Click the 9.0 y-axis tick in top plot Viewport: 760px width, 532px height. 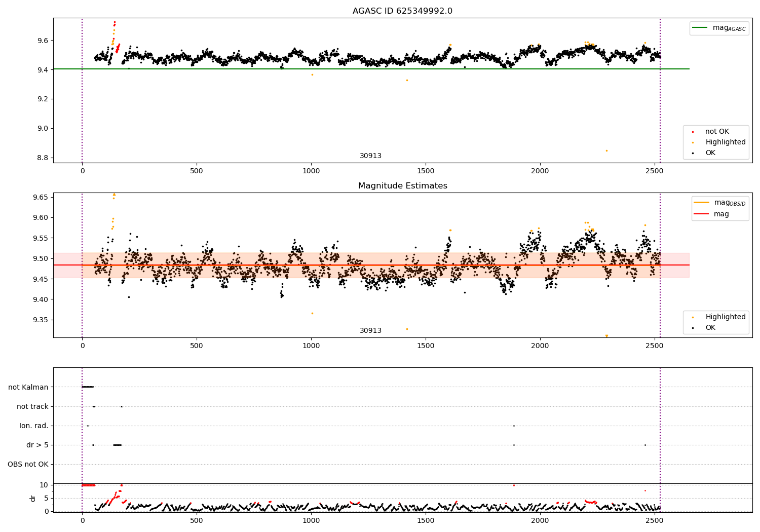(x=42, y=129)
